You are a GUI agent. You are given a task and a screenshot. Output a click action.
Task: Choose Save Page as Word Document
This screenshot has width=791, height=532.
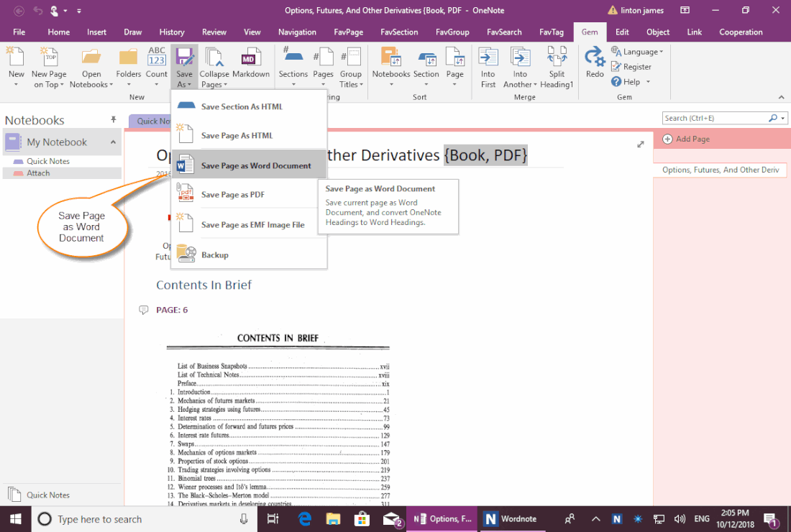click(x=250, y=165)
